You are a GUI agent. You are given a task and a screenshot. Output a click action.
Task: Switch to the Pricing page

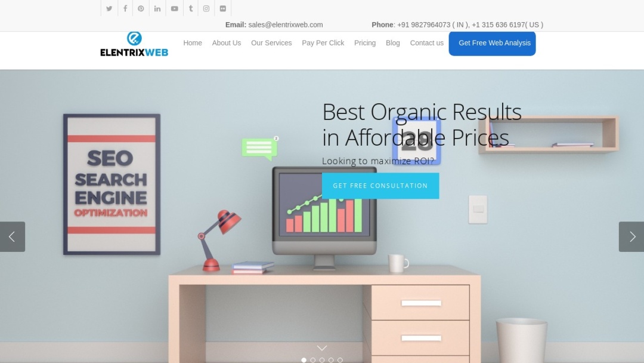[x=364, y=42]
